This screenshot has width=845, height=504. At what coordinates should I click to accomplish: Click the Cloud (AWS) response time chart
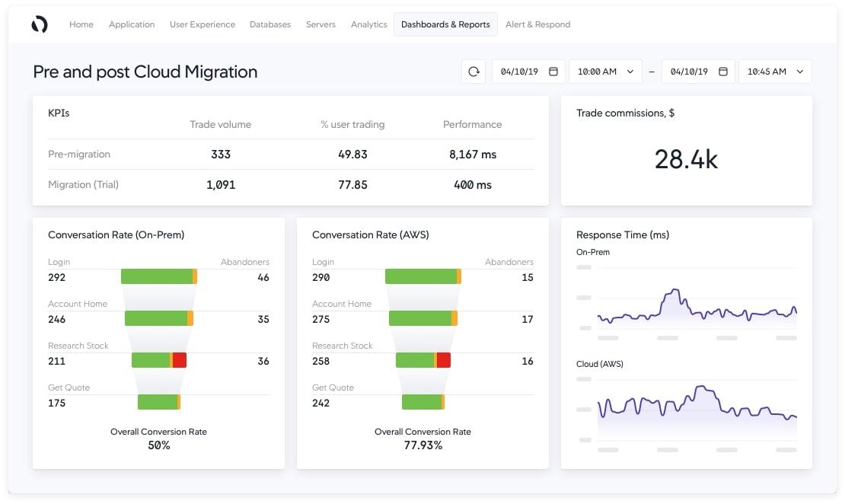[697, 411]
